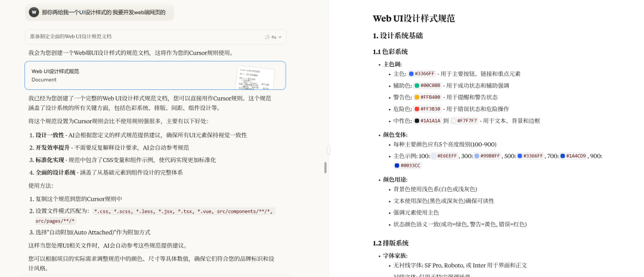The height and width of the screenshot is (277, 644).
Task: Click the line 背景色使用浅色系
Action: (x=435, y=189)
